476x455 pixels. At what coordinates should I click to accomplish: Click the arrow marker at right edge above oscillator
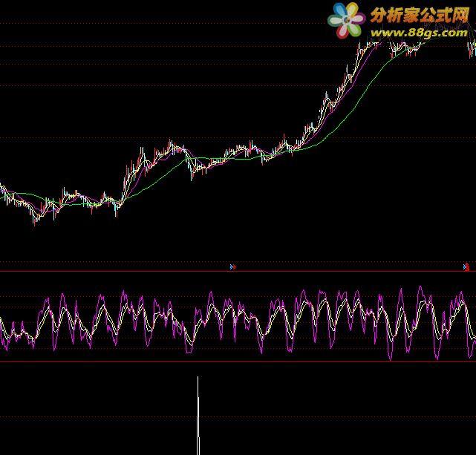(x=466, y=267)
